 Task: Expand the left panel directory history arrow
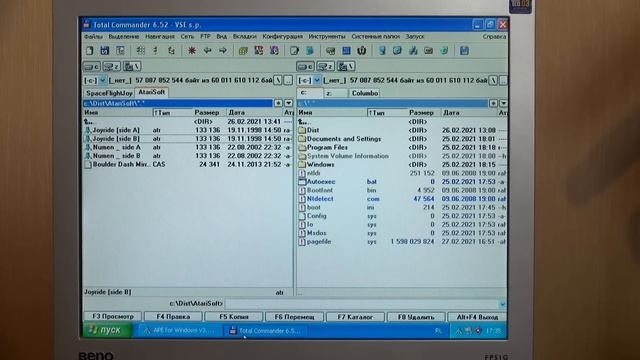289,103
